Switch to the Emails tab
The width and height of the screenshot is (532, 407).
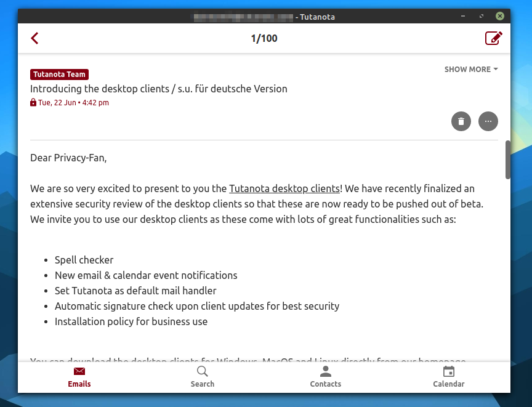[x=79, y=377]
